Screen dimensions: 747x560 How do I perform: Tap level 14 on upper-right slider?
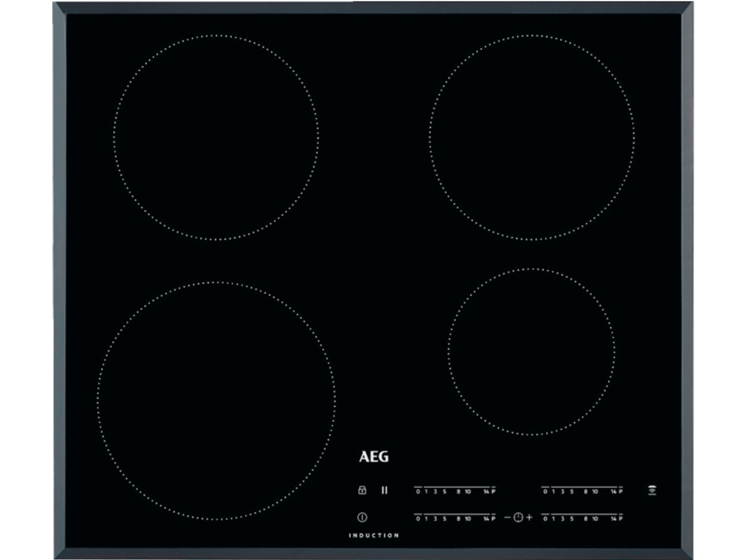[613, 491]
